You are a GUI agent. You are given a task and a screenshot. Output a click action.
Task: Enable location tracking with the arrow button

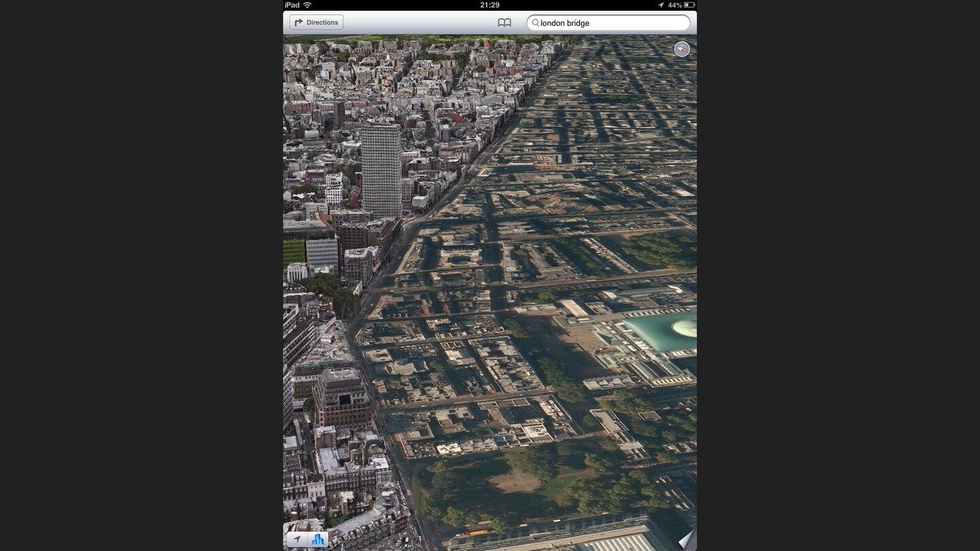(x=297, y=539)
